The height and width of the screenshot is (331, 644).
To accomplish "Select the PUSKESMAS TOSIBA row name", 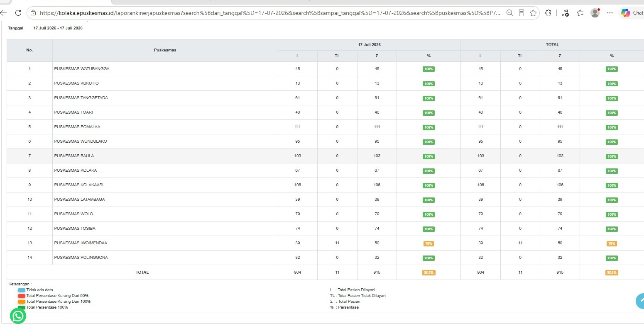I will pyautogui.click(x=75, y=229).
